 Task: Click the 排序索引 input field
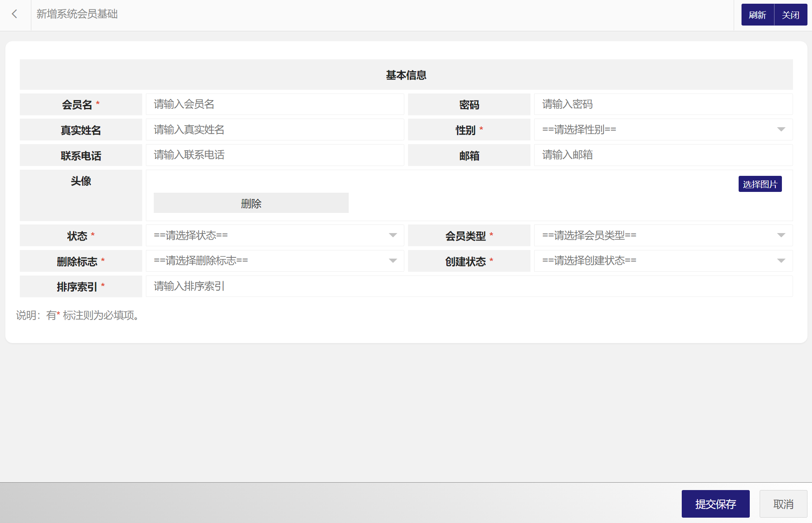click(469, 286)
